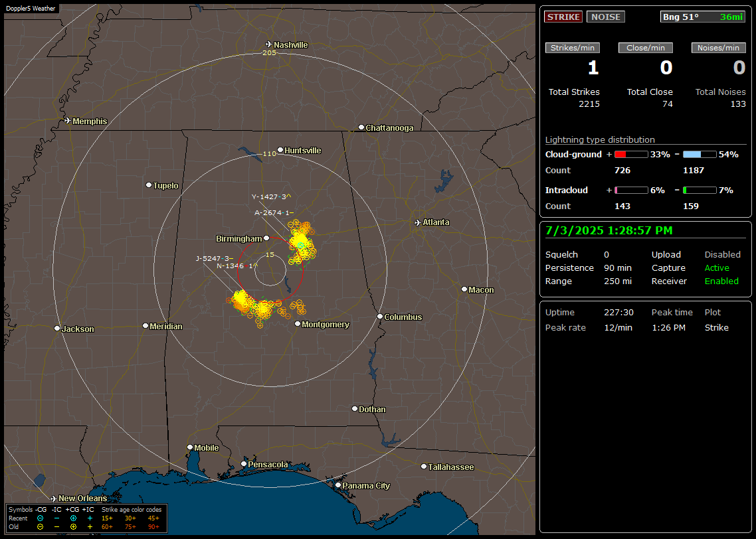The image size is (756, 539).
Task: Click the Doppler5 Weather title label
Action: [x=31, y=8]
